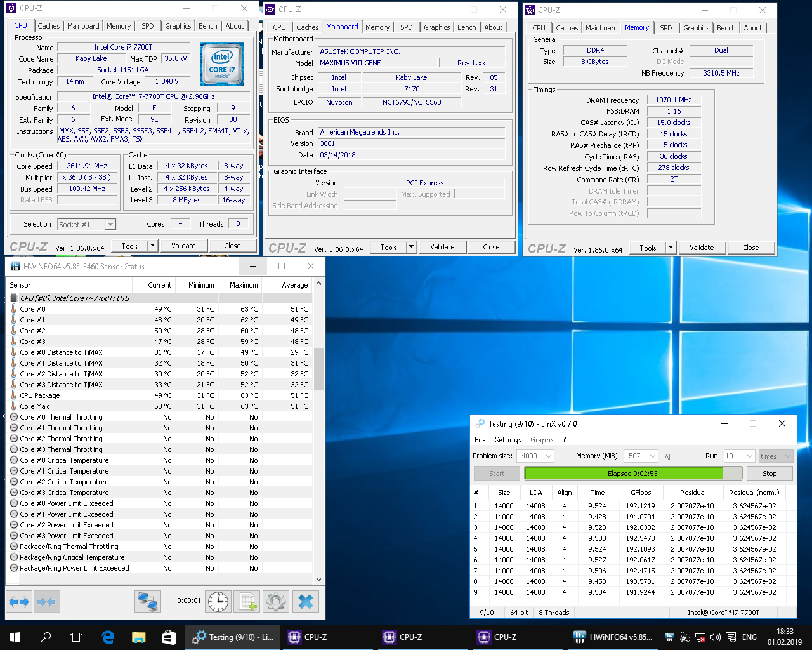812x650 pixels.
Task: Open the File menu in LinX
Action: pyautogui.click(x=480, y=440)
